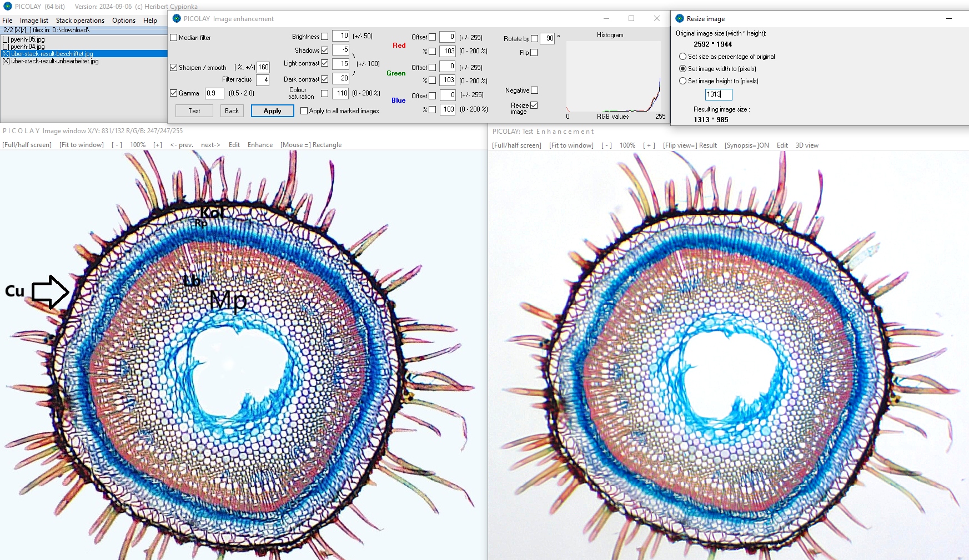This screenshot has width=969, height=560.
Task: Zoom out with [-] in Test Enhancement window
Action: [x=606, y=145]
